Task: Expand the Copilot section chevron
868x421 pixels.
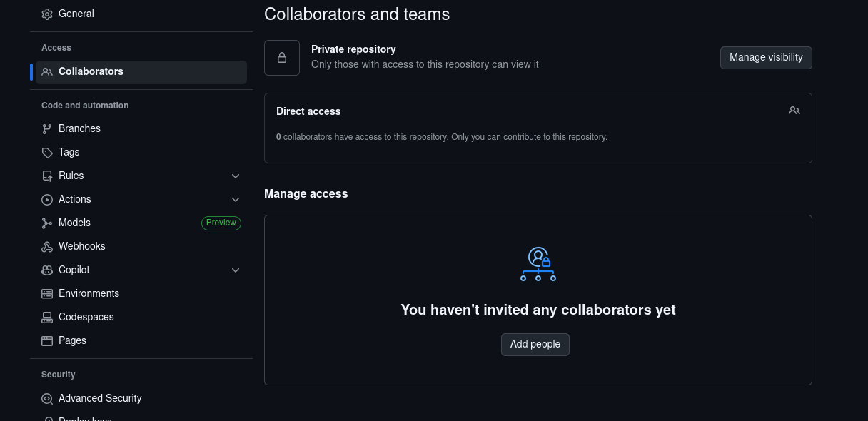Action: [x=236, y=270]
